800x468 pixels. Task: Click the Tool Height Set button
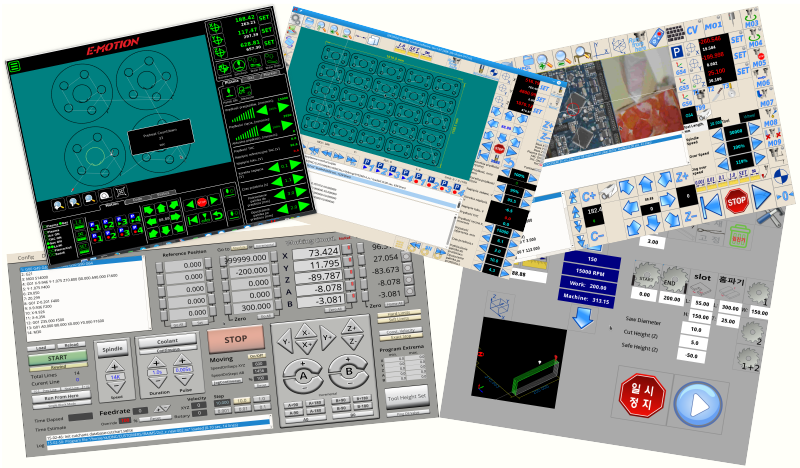point(408,395)
